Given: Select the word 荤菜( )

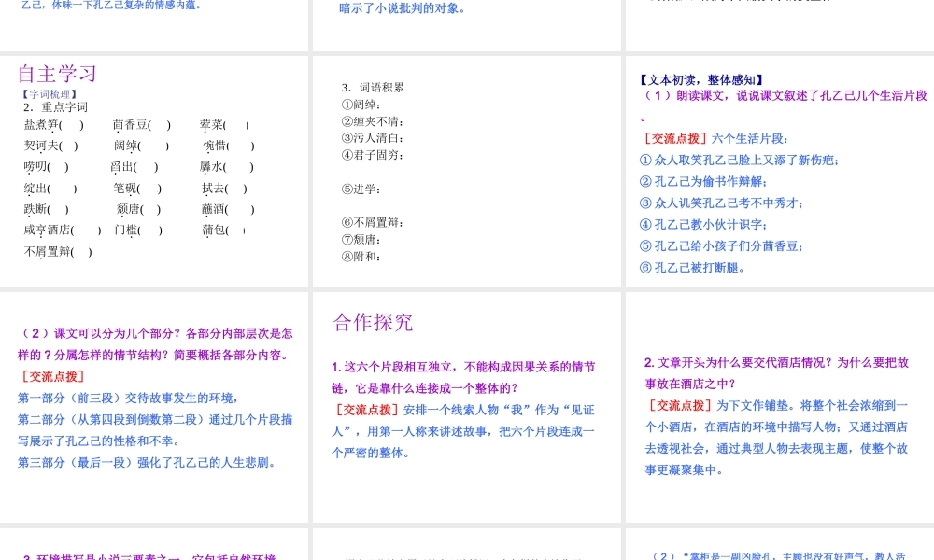Looking at the screenshot, I should (224, 125).
